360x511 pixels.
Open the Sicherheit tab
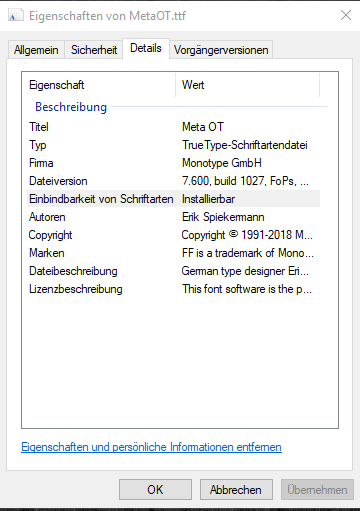coord(94,50)
